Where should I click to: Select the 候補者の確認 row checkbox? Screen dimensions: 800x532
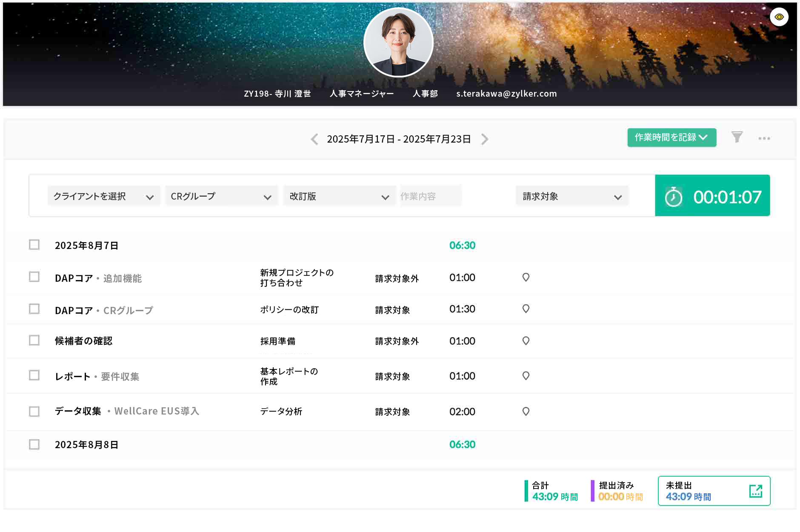(x=34, y=340)
